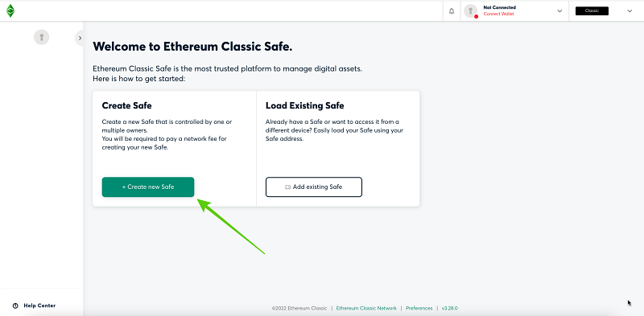The width and height of the screenshot is (644, 316).
Task: Click the v3.28.0 version link
Action: tap(450, 308)
